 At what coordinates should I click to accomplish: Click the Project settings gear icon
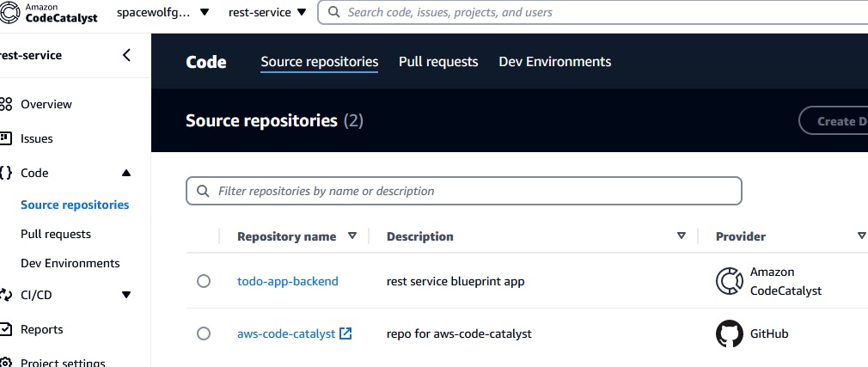pyautogui.click(x=5, y=363)
